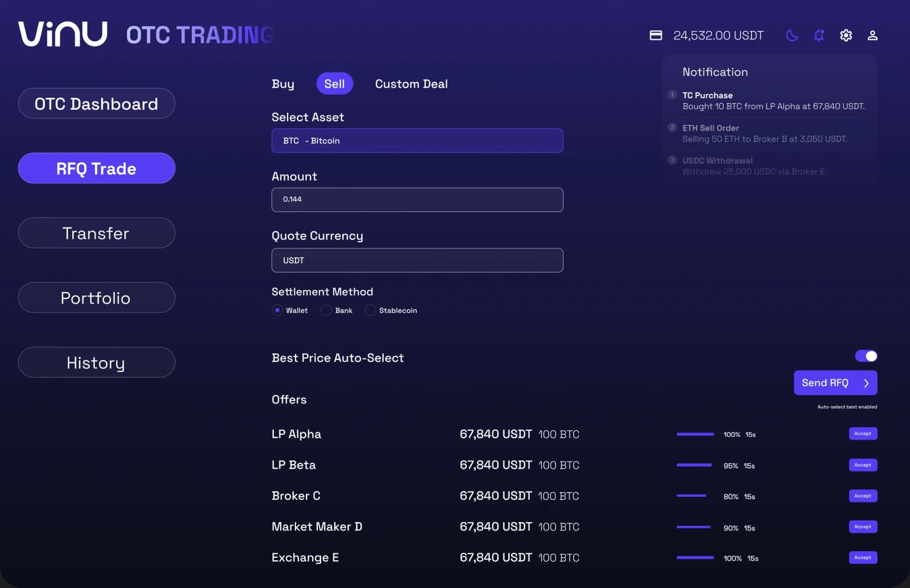910x588 pixels.
Task: Accept the Broker C offer
Action: (x=863, y=496)
